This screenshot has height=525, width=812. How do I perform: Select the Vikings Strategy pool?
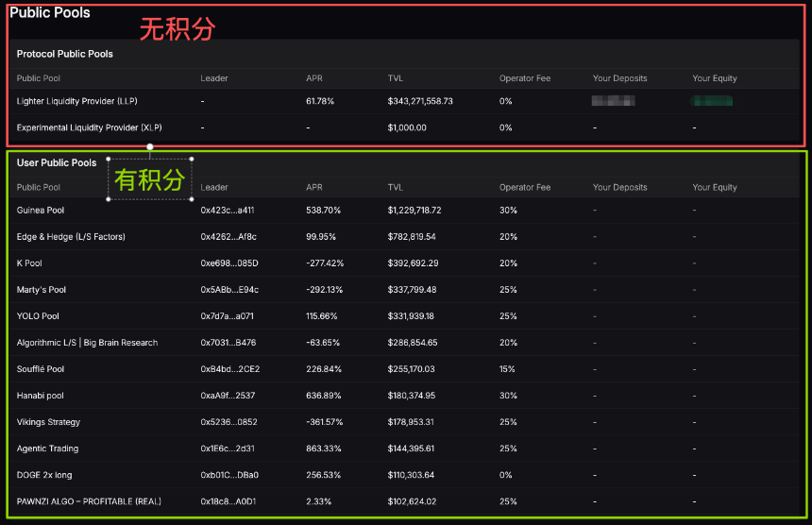[x=48, y=422]
